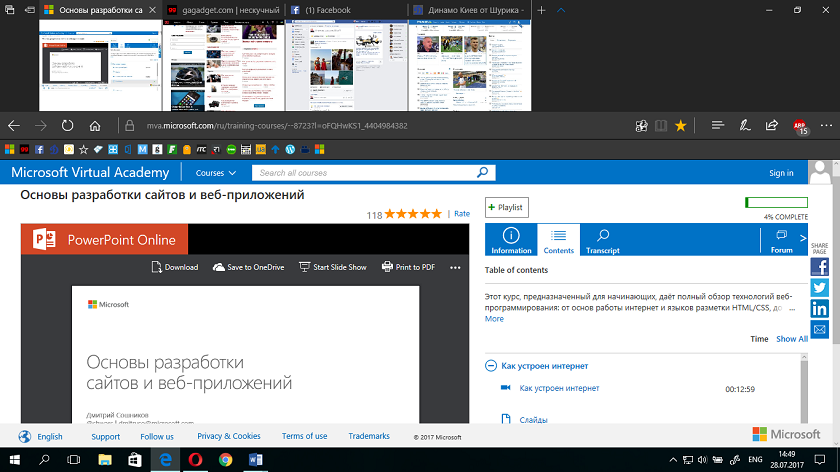Screen dimensions: 840x472
Task: Refresh the current page
Action: point(67,126)
